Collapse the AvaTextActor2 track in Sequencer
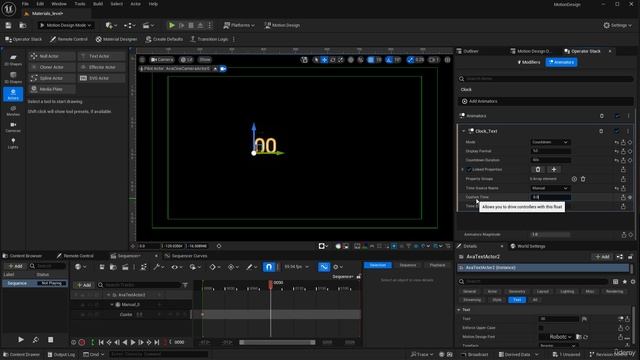Viewport: 640px width, 360px height. (109, 295)
